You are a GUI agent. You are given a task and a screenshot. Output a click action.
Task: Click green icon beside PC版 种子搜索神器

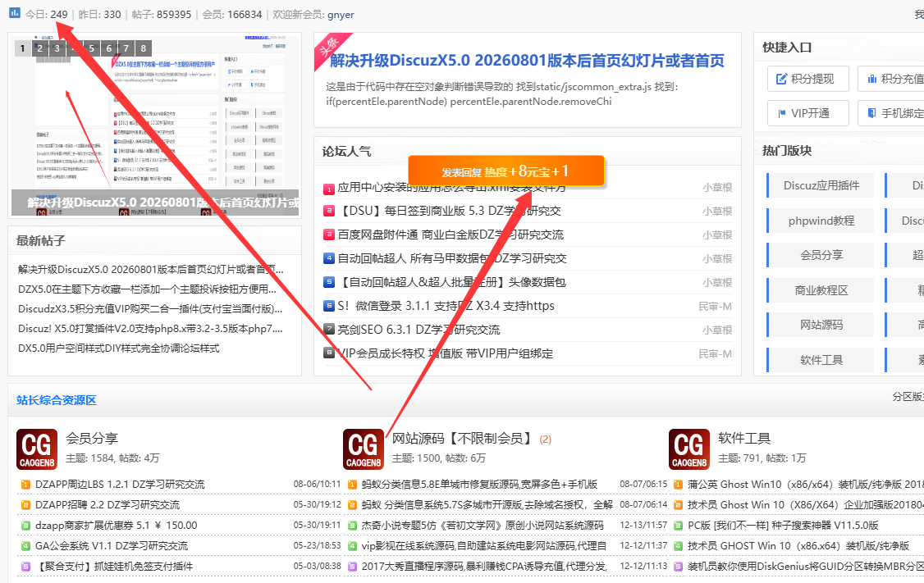[678, 526]
